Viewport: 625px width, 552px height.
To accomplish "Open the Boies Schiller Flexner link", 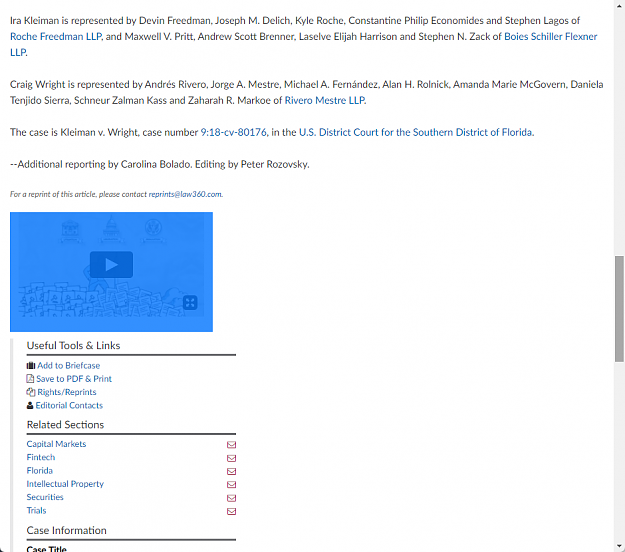I will tap(550, 37).
